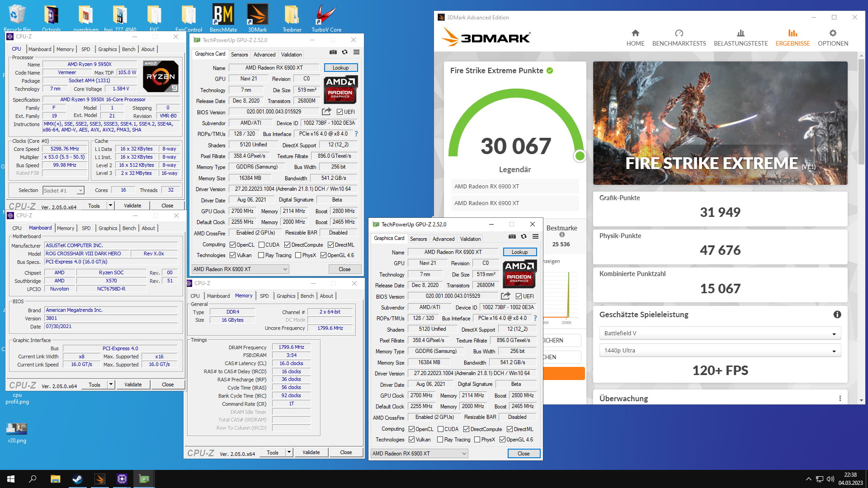Open 3DMark BENCHMARKTESTS section
The width and height of the screenshot is (868, 488).
[x=679, y=38]
